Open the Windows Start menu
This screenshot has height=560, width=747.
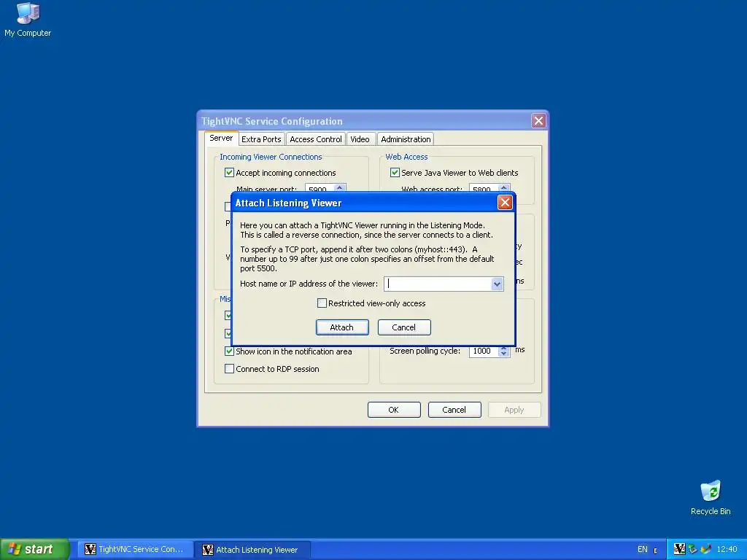[x=34, y=549]
